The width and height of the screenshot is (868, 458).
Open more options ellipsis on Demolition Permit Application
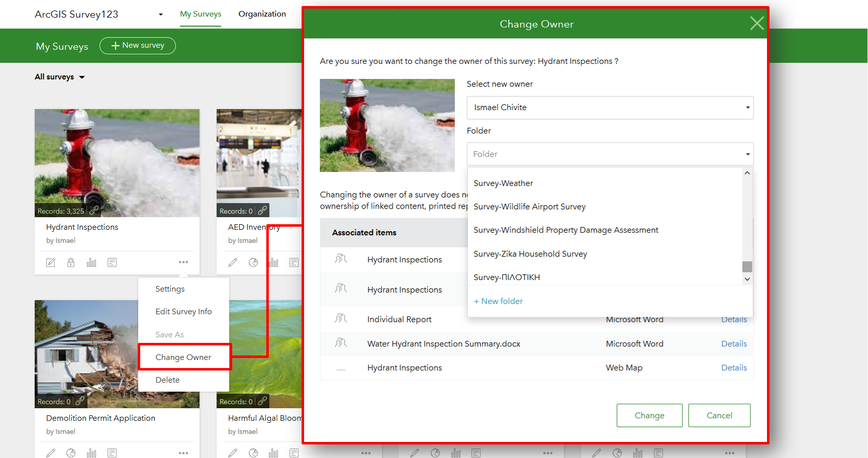(x=183, y=453)
